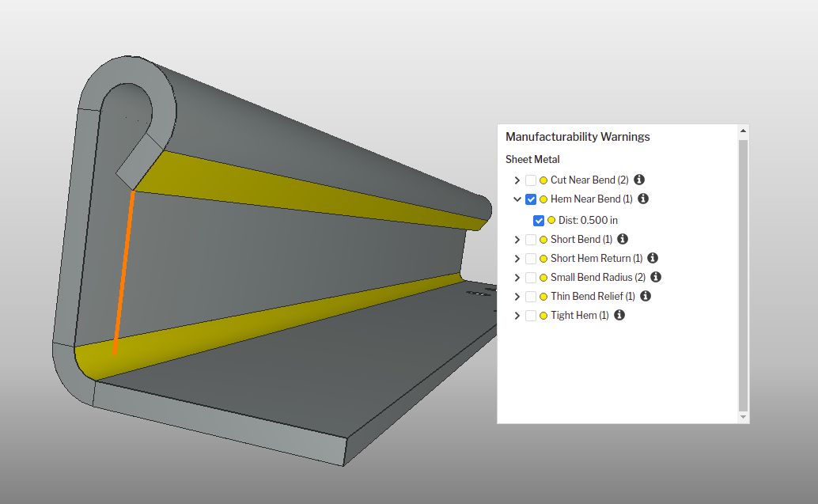This screenshot has width=818, height=504.
Task: Select the highlighted orange edge in the viewport
Action: click(124, 273)
